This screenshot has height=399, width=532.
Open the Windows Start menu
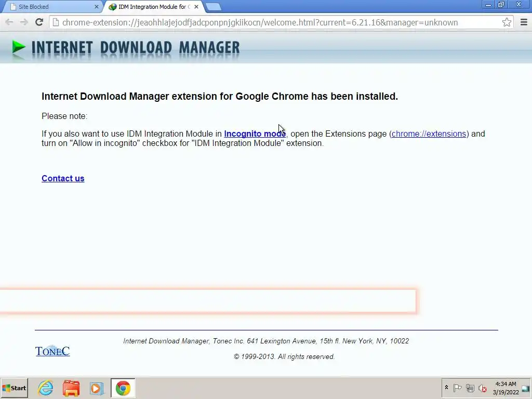click(x=14, y=388)
